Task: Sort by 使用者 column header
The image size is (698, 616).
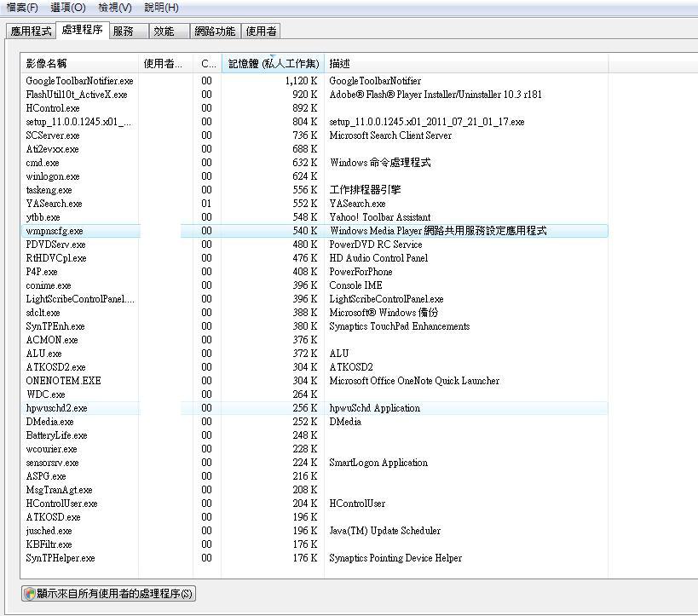Action: 165,63
